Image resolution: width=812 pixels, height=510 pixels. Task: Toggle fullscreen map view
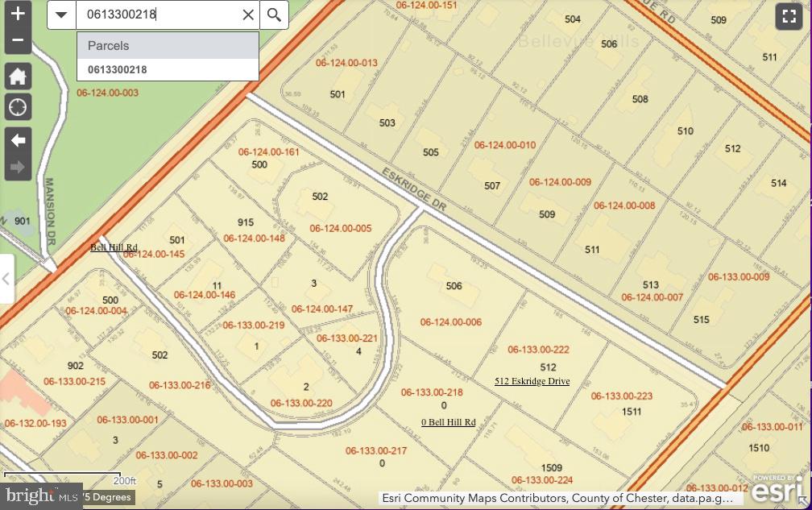tap(789, 17)
